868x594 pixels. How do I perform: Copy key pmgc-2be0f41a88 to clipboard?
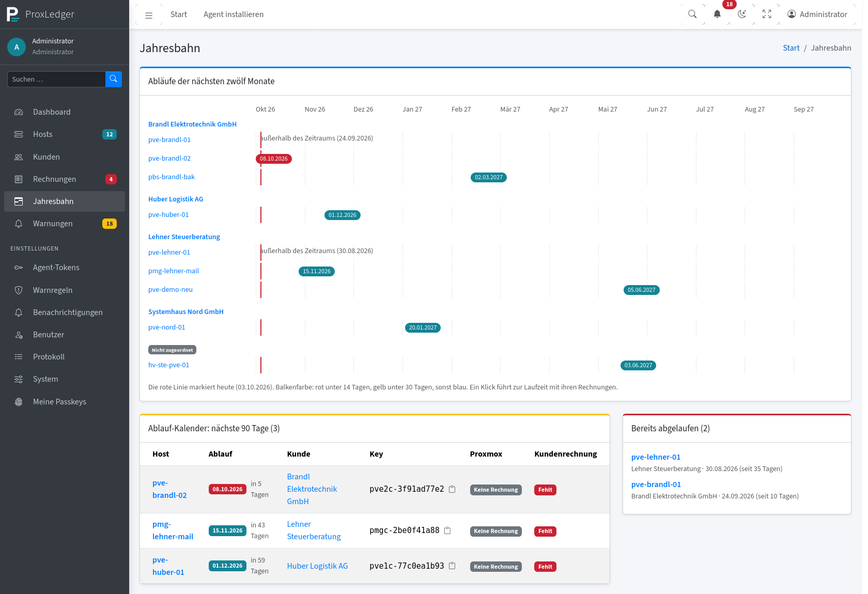click(447, 530)
